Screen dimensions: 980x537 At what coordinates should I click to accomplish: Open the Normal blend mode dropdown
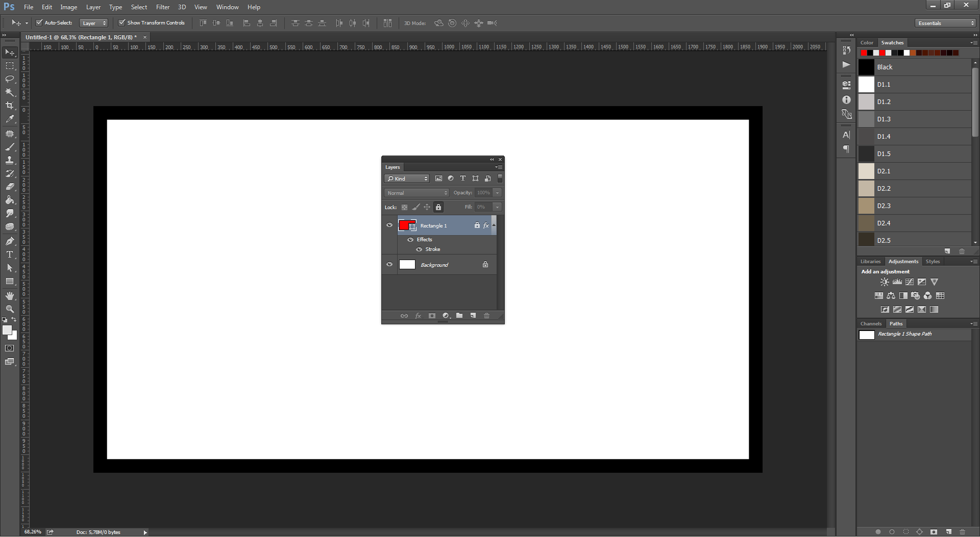click(x=416, y=193)
